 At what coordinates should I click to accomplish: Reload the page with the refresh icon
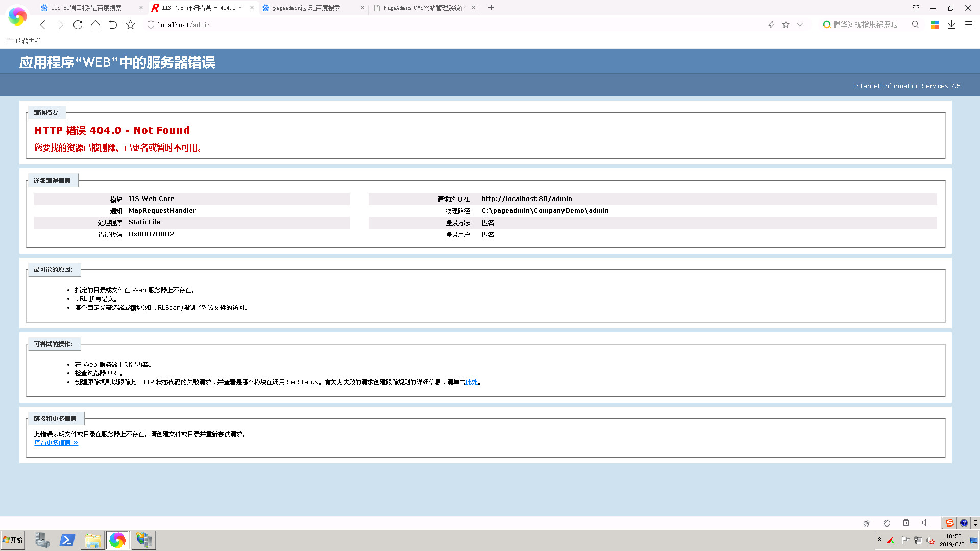(x=78, y=24)
